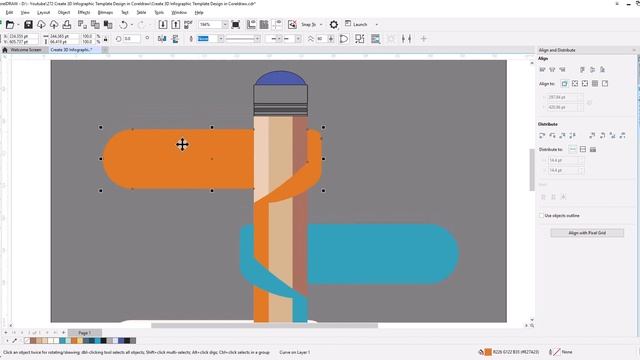Click the Import icon
Screen dimensions: 640x360
click(162, 24)
